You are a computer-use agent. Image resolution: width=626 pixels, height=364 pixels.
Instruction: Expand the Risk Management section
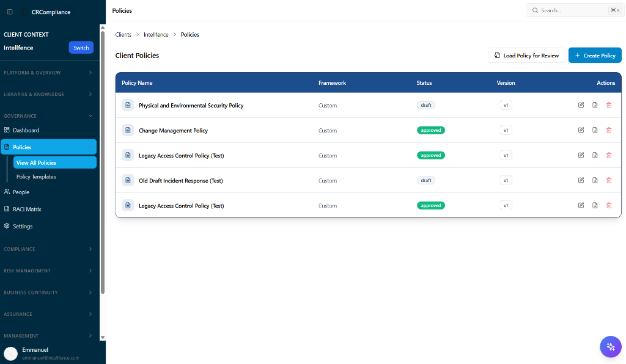[48, 271]
